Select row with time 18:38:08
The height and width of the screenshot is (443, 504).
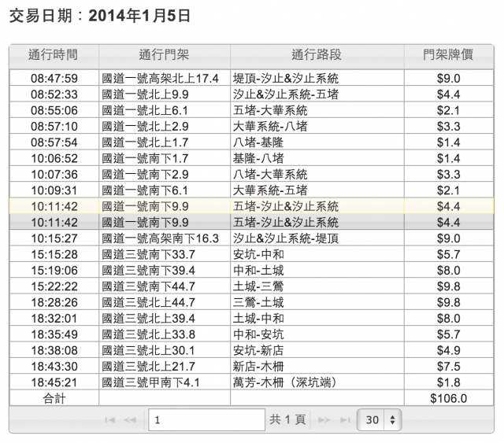pos(252,350)
